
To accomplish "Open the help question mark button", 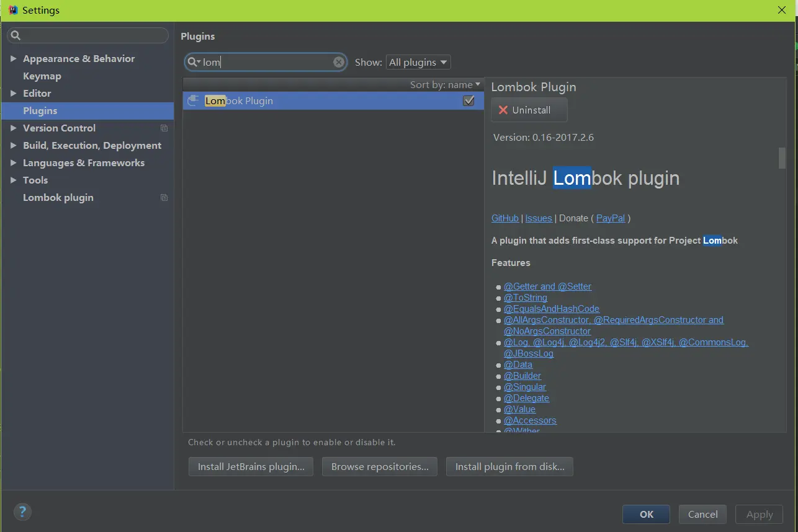I will [22, 512].
